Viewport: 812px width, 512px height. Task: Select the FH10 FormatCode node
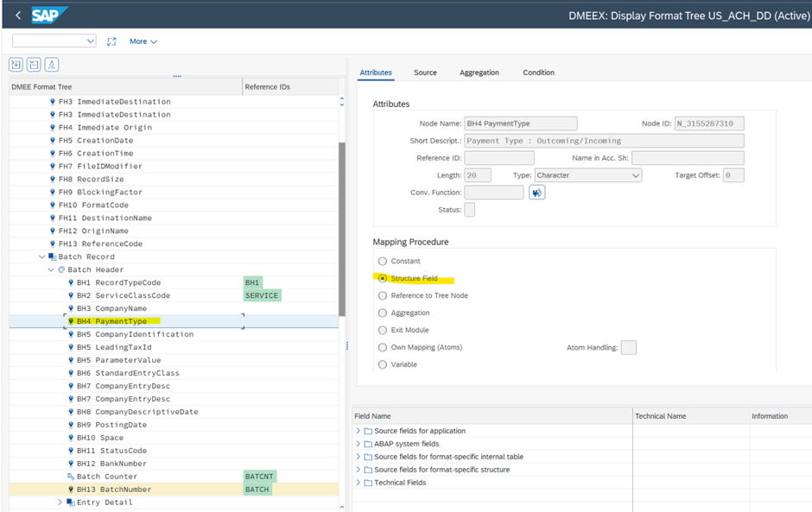(x=93, y=205)
